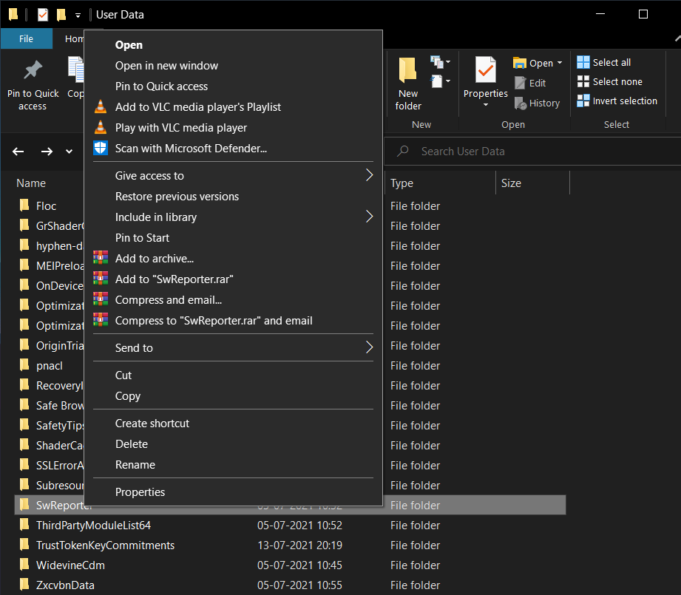Select Create shortcut in context menu
This screenshot has height=595, width=681.
click(152, 423)
